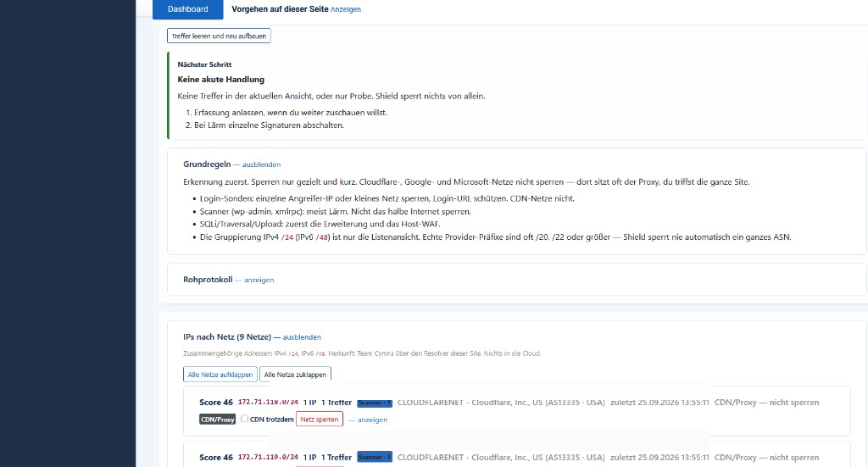Click the Nächster Schritt heading
Image resolution: width=868 pixels, height=467 pixels.
pos(204,64)
